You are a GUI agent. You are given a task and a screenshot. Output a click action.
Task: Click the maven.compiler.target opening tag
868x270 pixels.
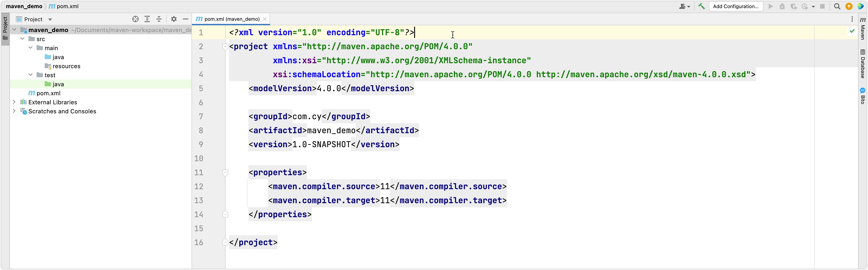[324, 200]
